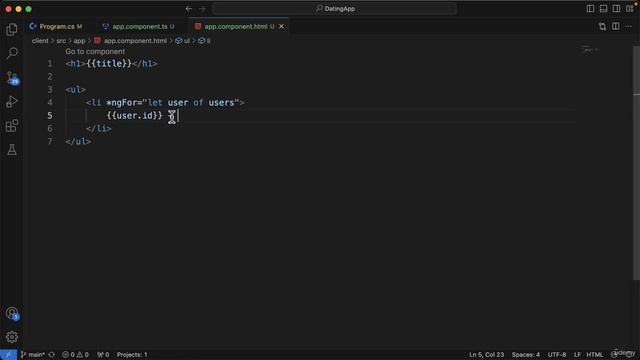Click the closing </ul> tag
Viewport: 640px width, 360px height.
pyautogui.click(x=78, y=142)
